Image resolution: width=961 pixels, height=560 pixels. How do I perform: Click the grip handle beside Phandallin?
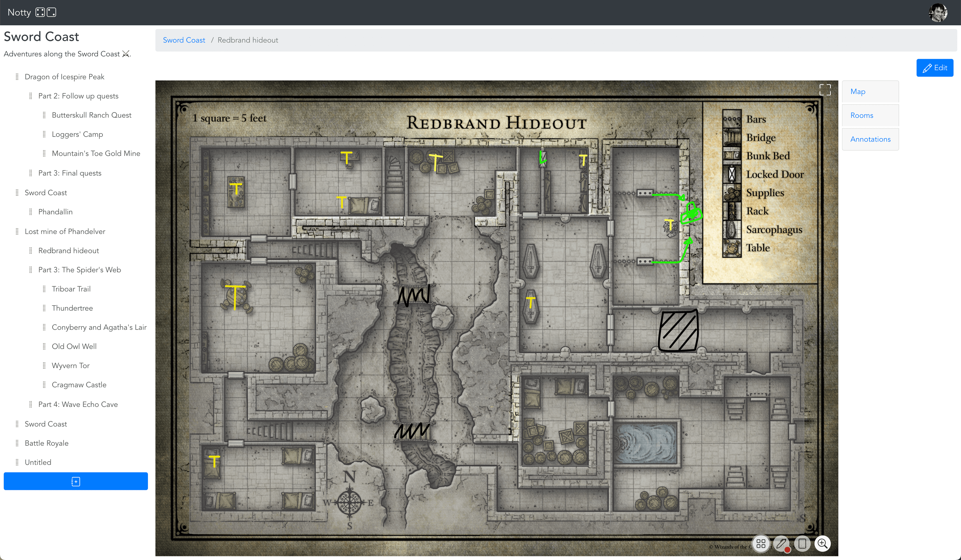(31, 212)
